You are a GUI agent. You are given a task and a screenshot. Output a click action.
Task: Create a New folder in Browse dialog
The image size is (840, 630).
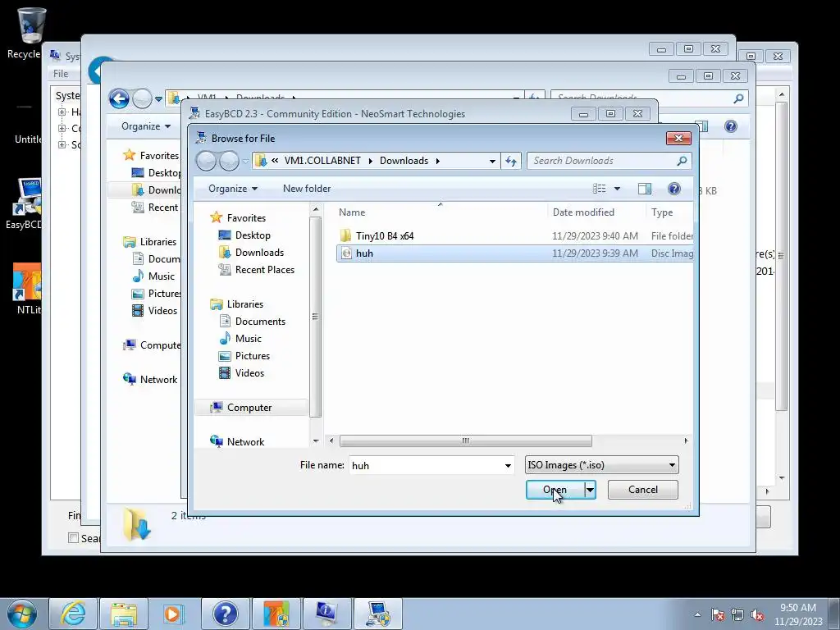307,189
